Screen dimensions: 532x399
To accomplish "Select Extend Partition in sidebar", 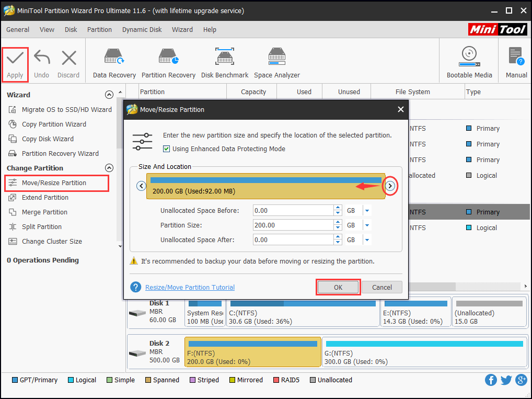I will 38,197.
